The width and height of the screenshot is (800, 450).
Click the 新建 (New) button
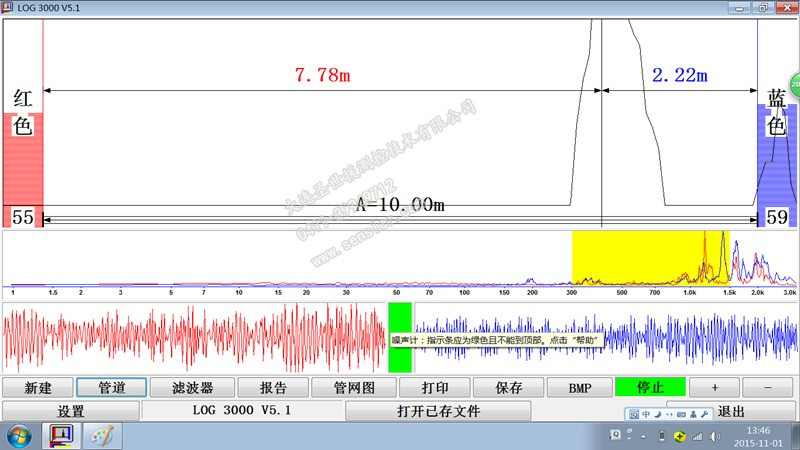(38, 387)
